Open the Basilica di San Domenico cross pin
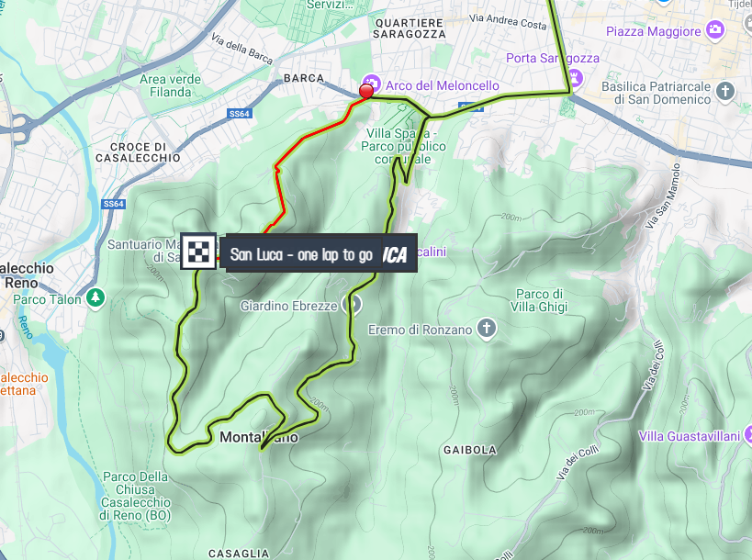752x560 pixels. click(x=725, y=91)
